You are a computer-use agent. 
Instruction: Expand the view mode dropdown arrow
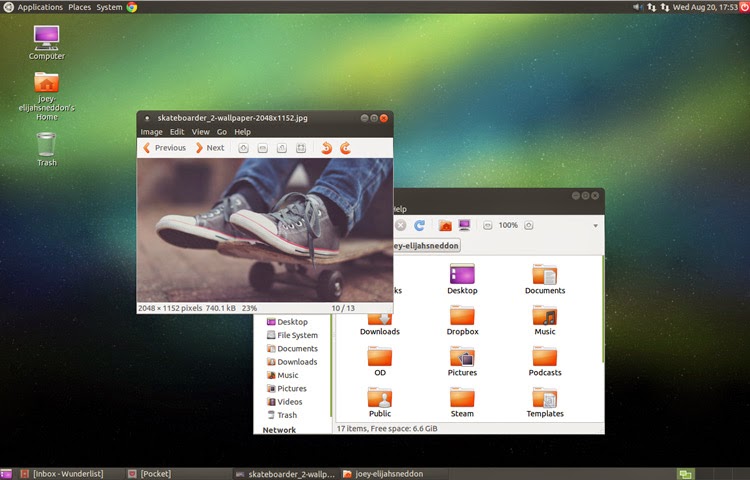(596, 226)
